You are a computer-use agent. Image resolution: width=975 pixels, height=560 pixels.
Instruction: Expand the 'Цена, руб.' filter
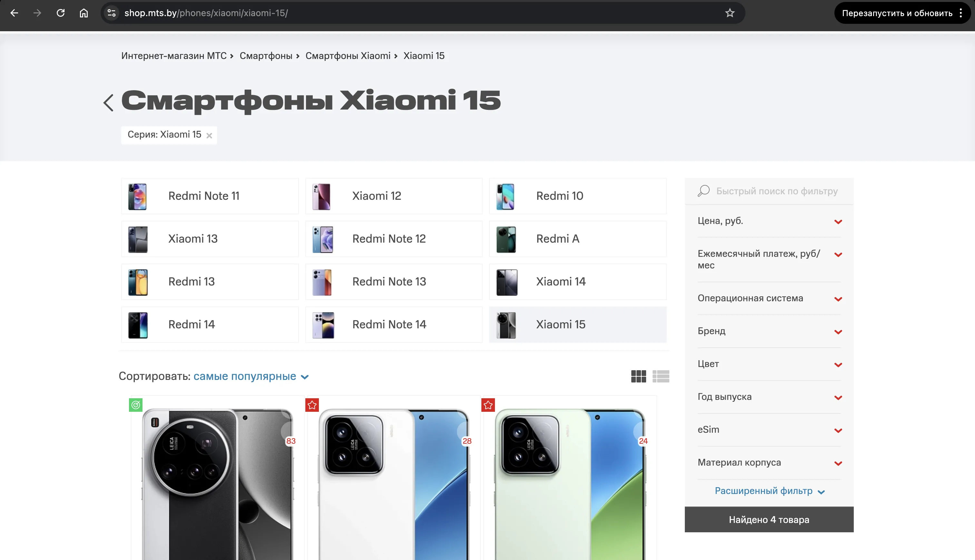pos(769,221)
